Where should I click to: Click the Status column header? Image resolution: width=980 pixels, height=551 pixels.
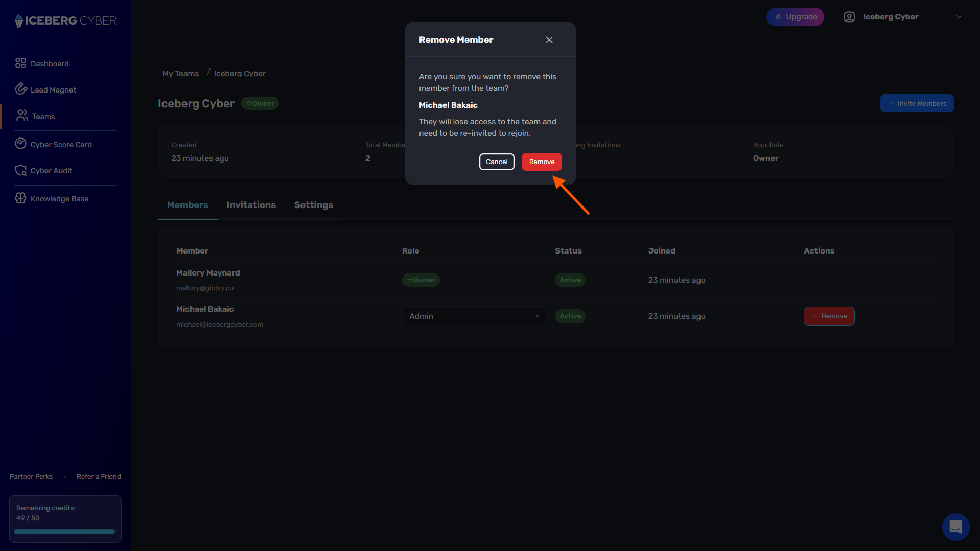click(x=568, y=251)
